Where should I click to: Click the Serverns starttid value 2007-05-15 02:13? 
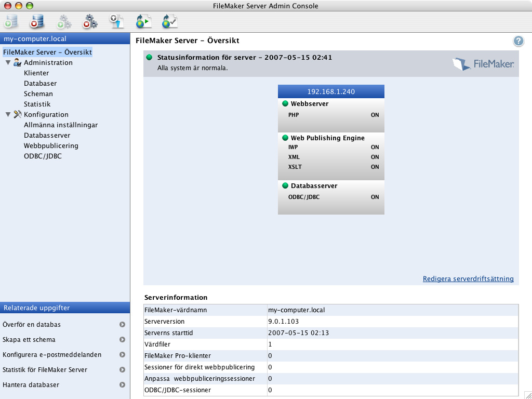point(299,333)
